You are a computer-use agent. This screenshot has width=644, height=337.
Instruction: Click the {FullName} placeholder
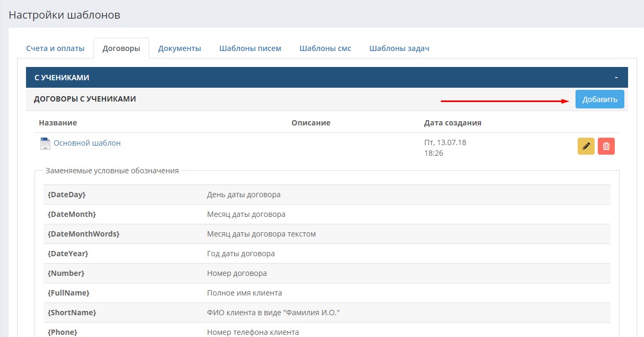click(x=68, y=293)
